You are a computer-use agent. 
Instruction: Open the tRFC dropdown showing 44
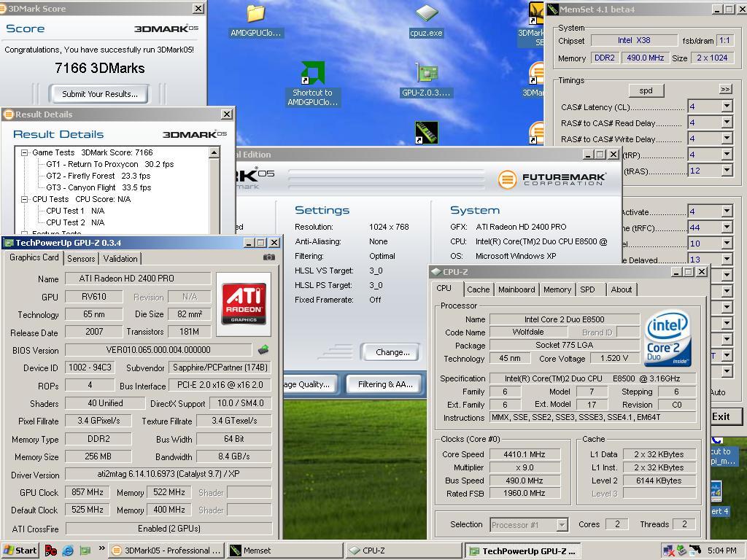(x=727, y=227)
